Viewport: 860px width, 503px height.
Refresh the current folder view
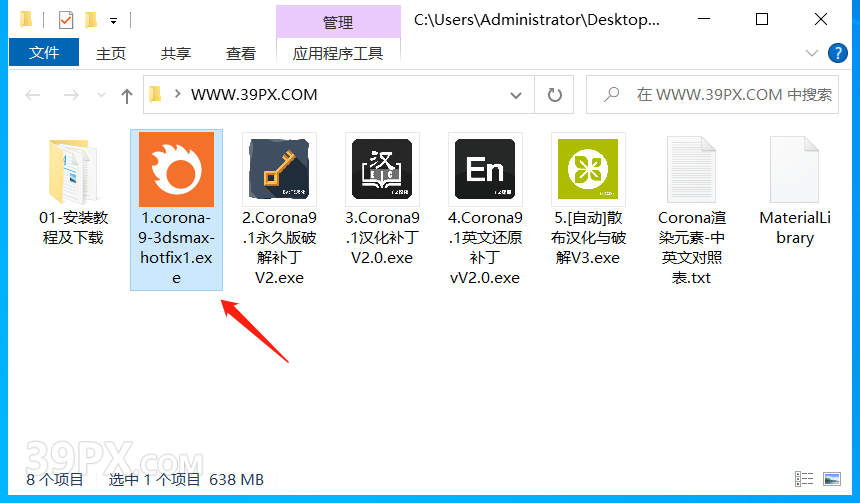click(x=555, y=95)
